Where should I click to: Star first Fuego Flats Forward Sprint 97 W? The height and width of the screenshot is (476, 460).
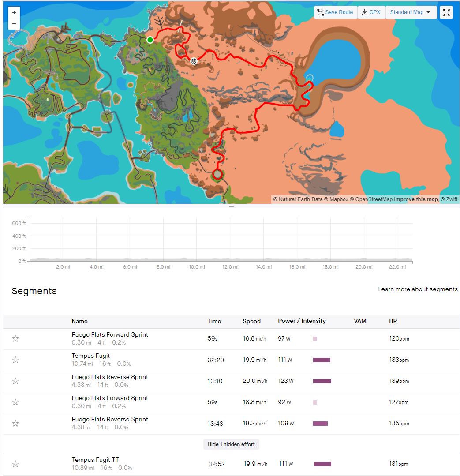(x=15, y=338)
